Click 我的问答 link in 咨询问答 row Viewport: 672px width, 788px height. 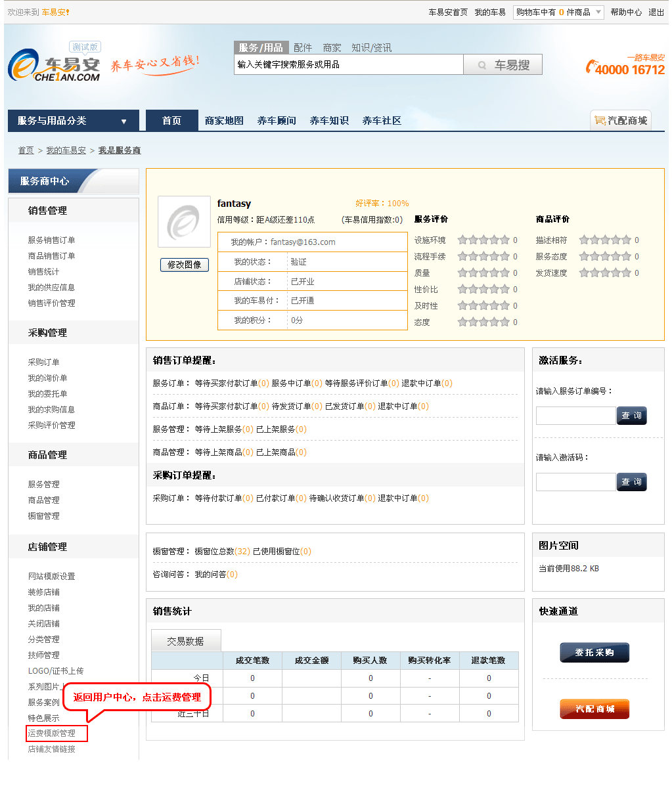pos(216,575)
